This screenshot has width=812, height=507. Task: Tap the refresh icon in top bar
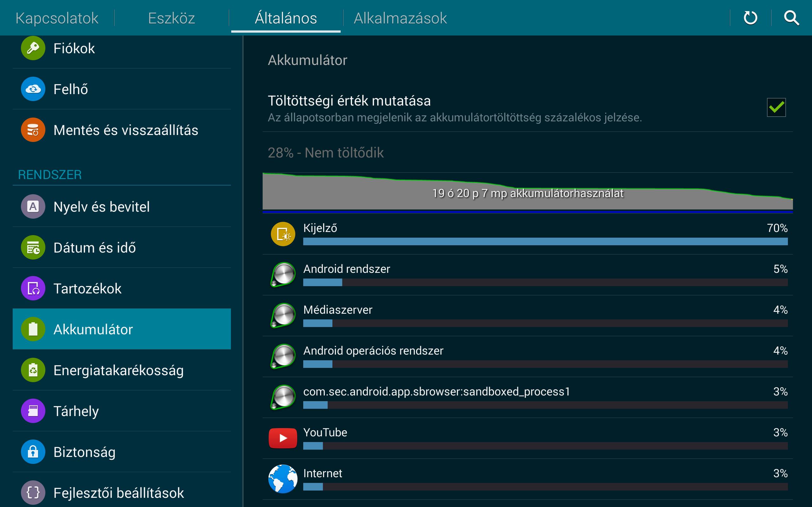750,18
